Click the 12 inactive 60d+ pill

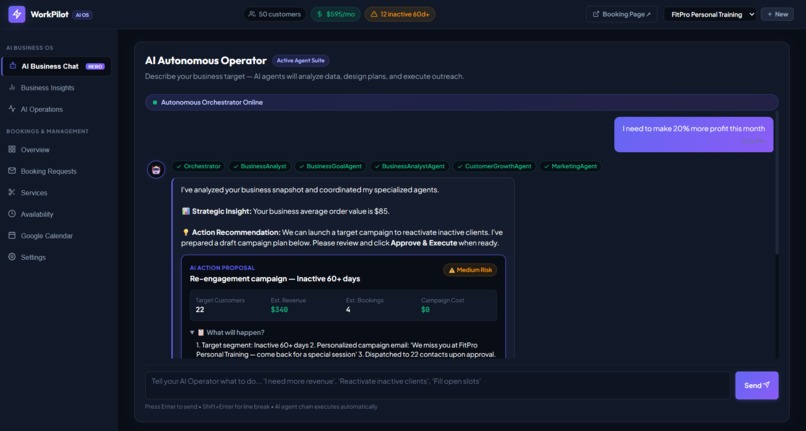click(x=400, y=14)
